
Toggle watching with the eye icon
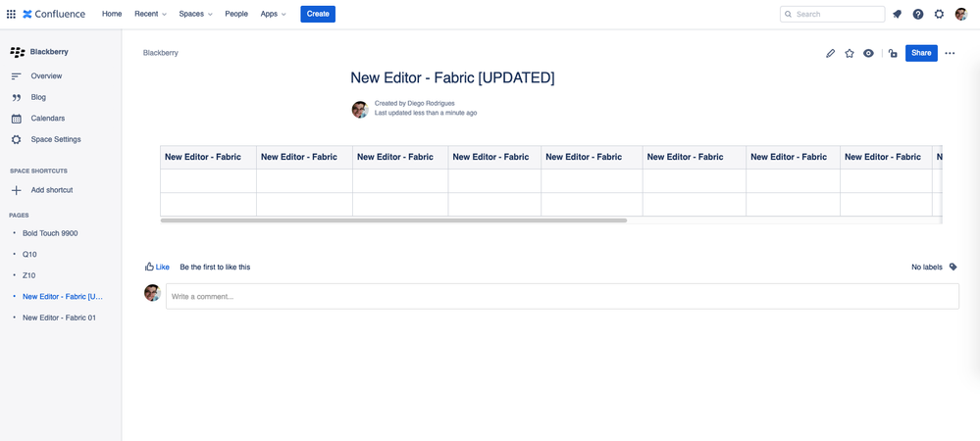[x=868, y=53]
